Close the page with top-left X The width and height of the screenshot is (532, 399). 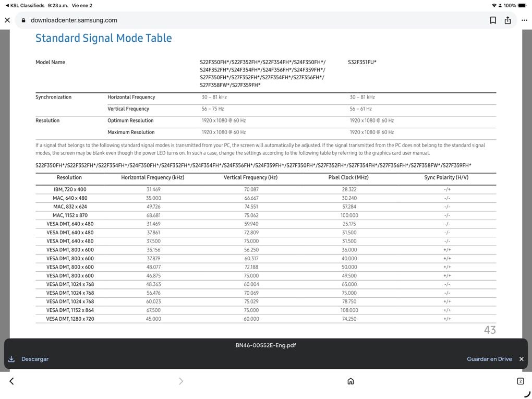pyautogui.click(x=7, y=20)
